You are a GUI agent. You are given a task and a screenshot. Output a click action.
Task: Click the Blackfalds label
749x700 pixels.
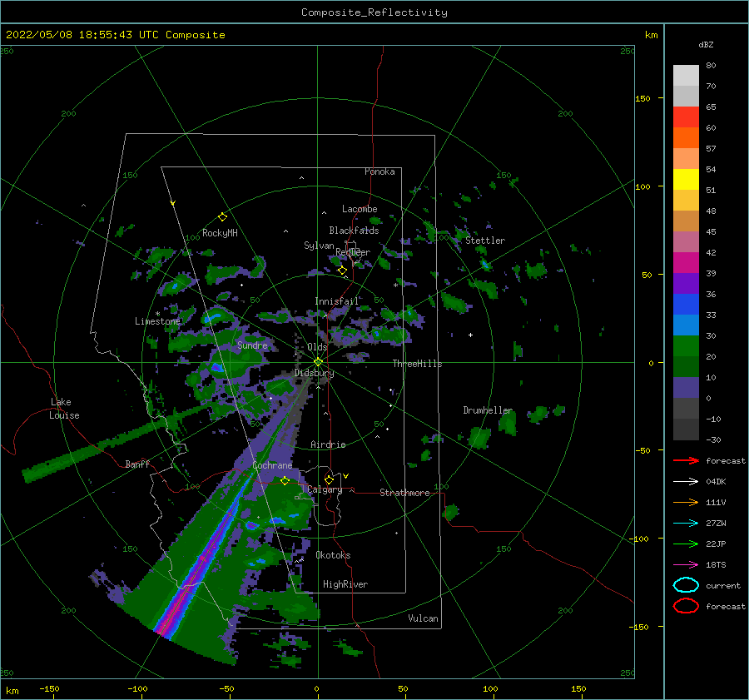354,231
